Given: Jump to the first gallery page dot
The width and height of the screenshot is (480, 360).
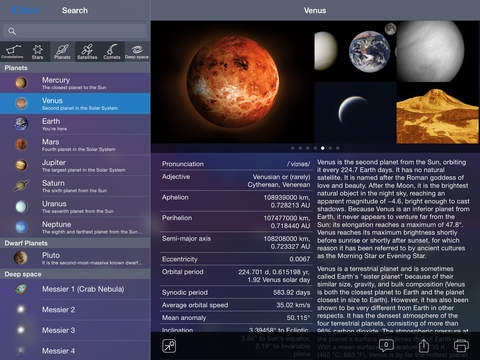Looking at the screenshot, I should [x=293, y=148].
